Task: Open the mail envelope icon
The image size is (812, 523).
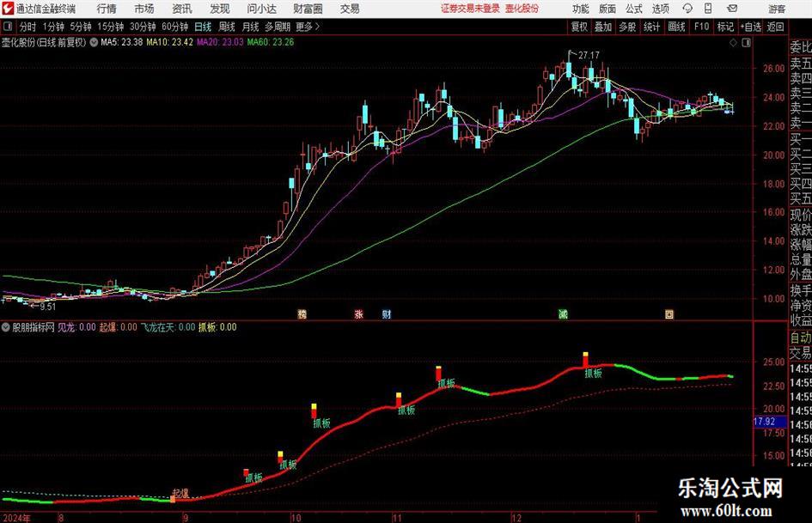Action: coord(732,9)
